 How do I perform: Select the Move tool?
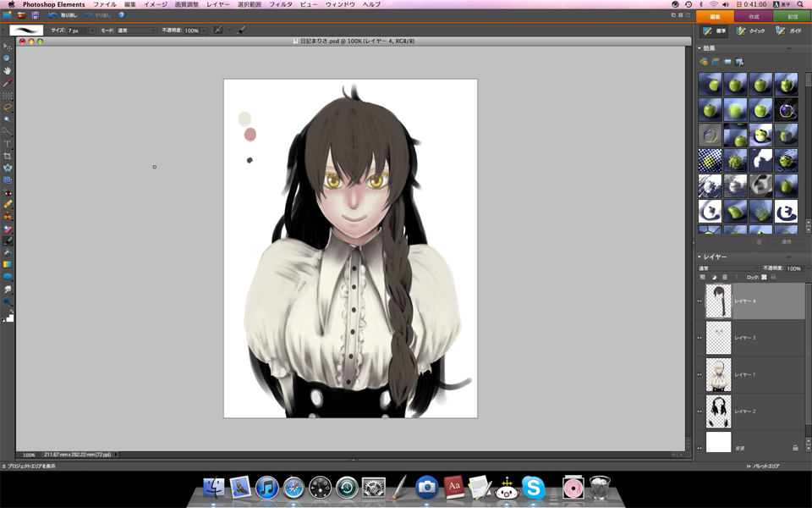coord(8,47)
